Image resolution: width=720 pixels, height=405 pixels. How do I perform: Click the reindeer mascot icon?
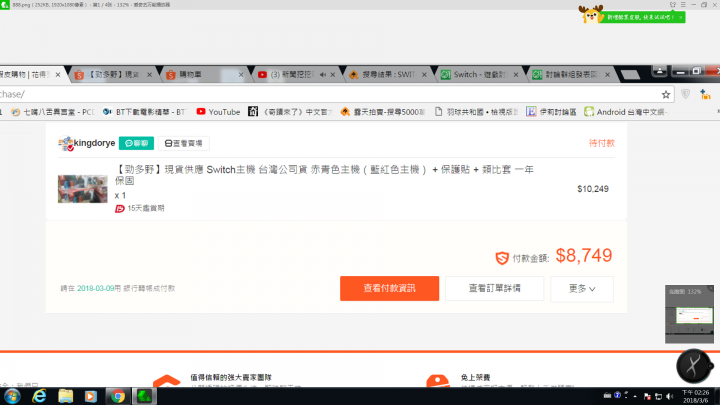point(591,14)
